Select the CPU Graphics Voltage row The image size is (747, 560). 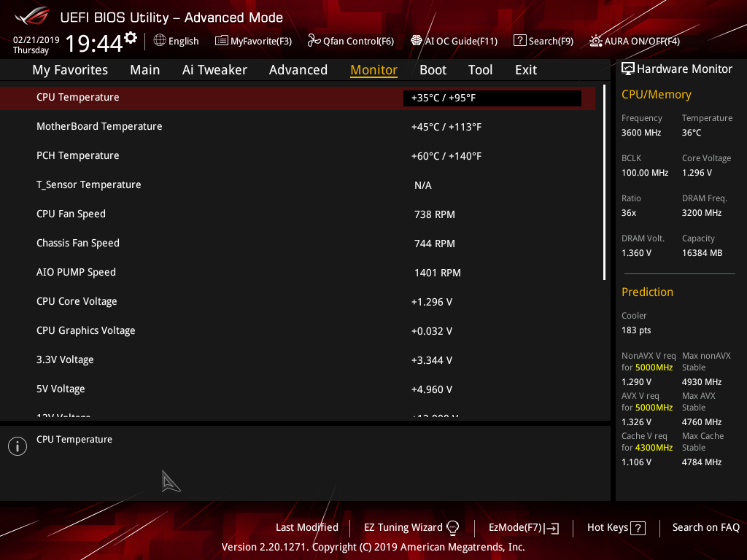[x=298, y=331]
